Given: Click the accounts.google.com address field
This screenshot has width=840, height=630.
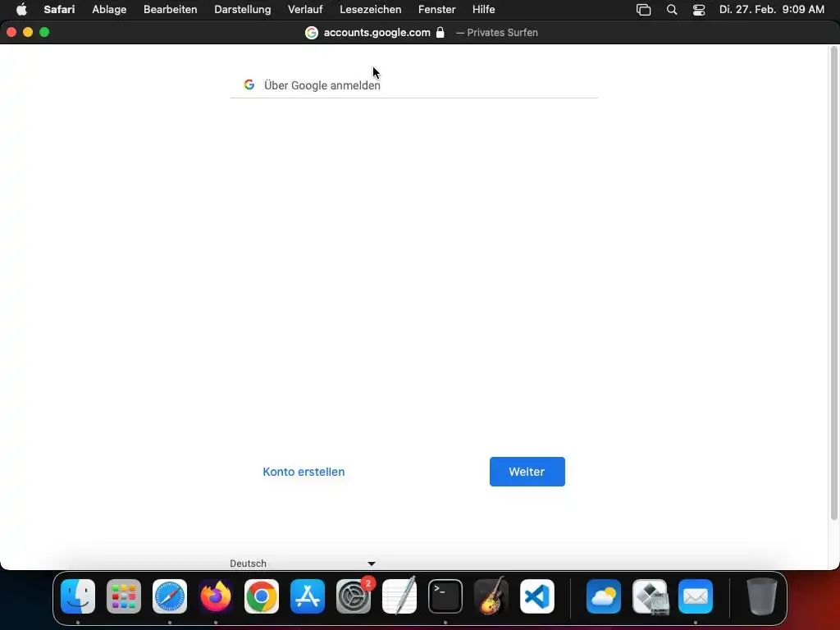Looking at the screenshot, I should (x=377, y=33).
